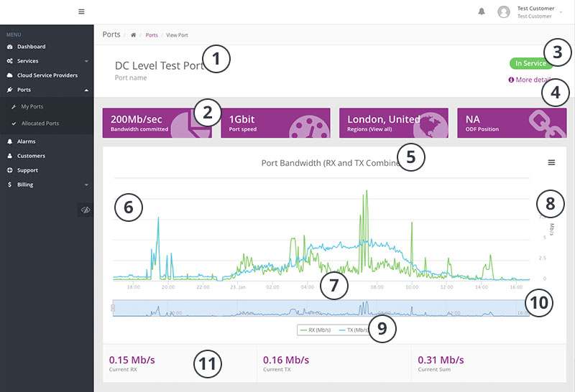Open the chart context menu icon
Viewport: 575px width, 392px height.
pyautogui.click(x=551, y=162)
